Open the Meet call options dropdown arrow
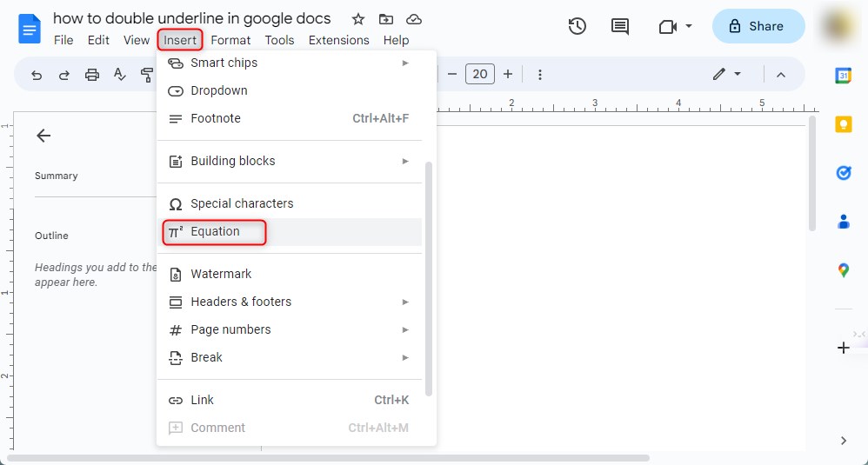Viewport: 868px width, 465px height. 689,26
